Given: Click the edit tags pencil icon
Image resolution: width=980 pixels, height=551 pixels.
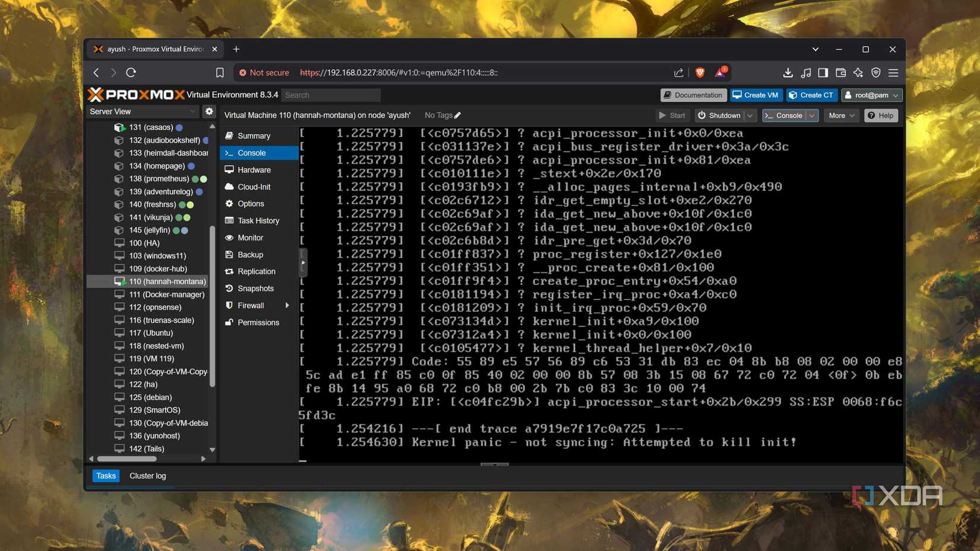Looking at the screenshot, I should [x=457, y=115].
